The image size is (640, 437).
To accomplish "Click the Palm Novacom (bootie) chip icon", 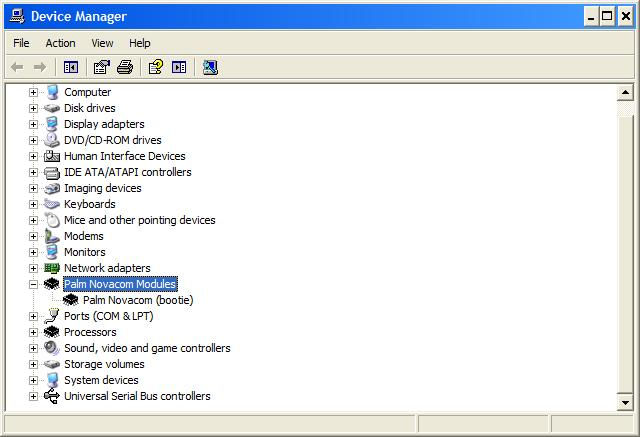I will 71,300.
